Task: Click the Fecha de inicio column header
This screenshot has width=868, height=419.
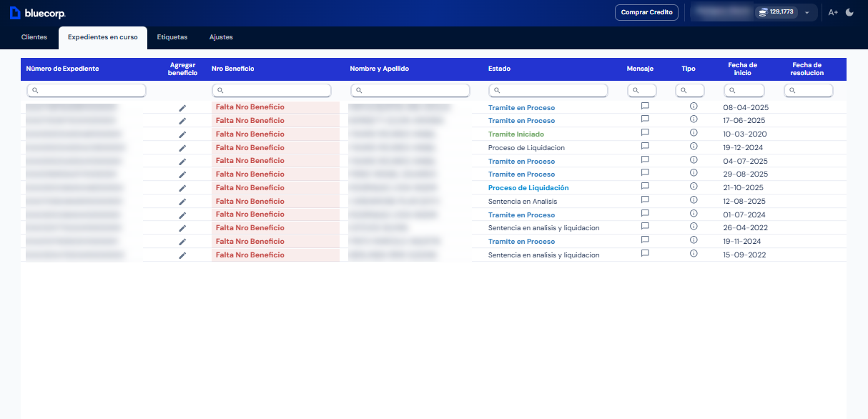Action: (743, 69)
